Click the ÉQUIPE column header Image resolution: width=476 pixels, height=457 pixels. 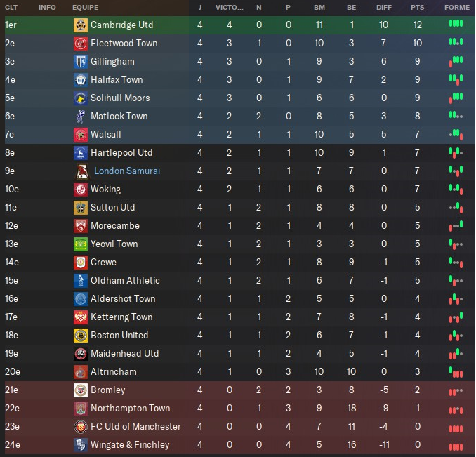click(x=85, y=7)
